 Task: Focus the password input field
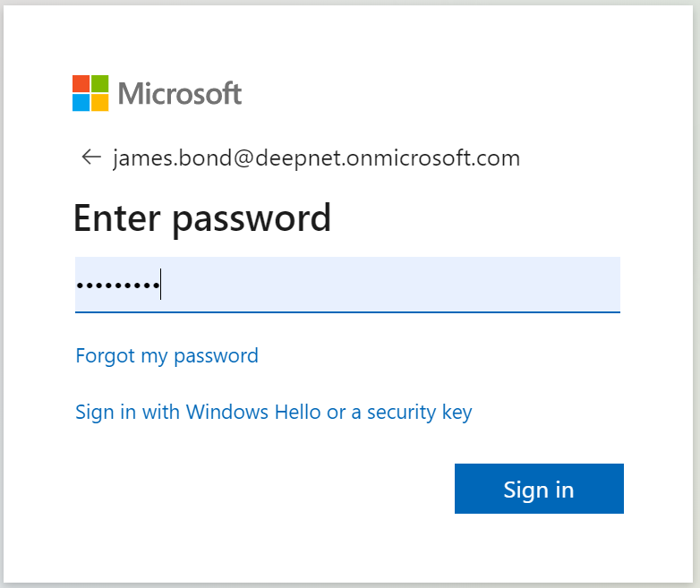[x=347, y=285]
